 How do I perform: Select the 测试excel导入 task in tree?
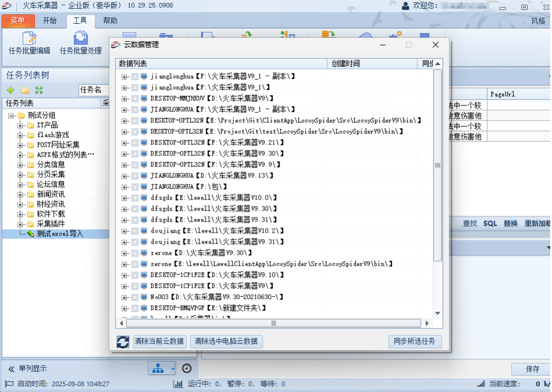(60, 234)
